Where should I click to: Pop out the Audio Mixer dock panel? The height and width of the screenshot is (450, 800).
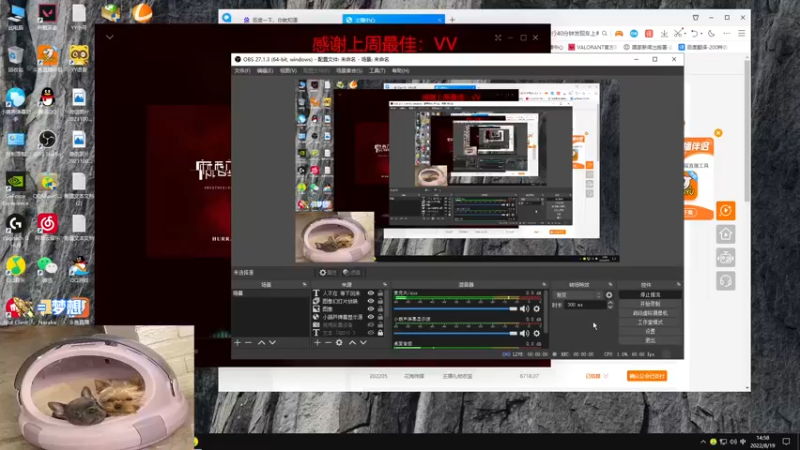(x=544, y=285)
